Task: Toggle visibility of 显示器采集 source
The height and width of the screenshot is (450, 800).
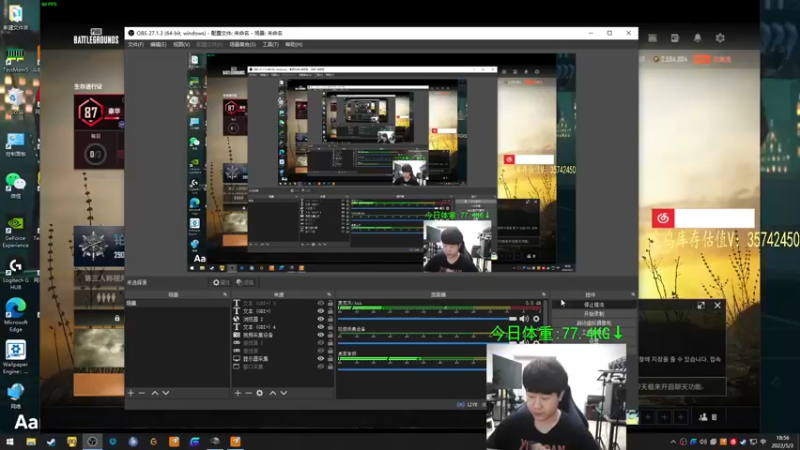Action: click(321, 359)
